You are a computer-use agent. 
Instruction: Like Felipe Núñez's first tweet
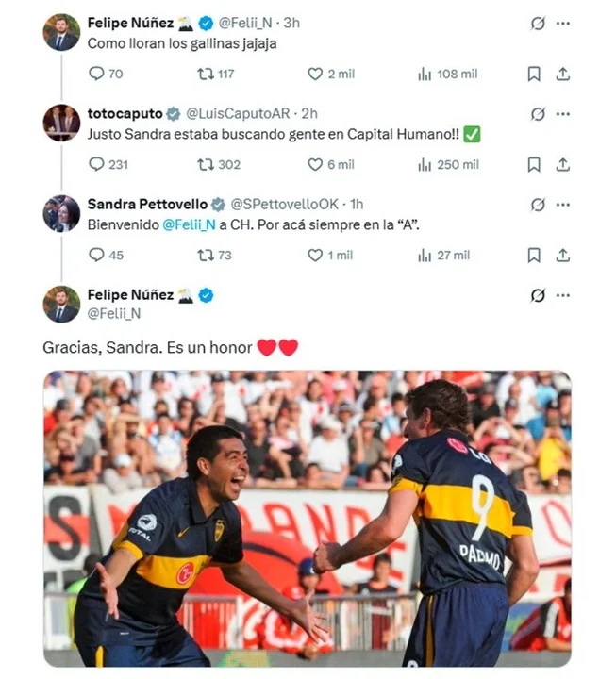click(315, 74)
